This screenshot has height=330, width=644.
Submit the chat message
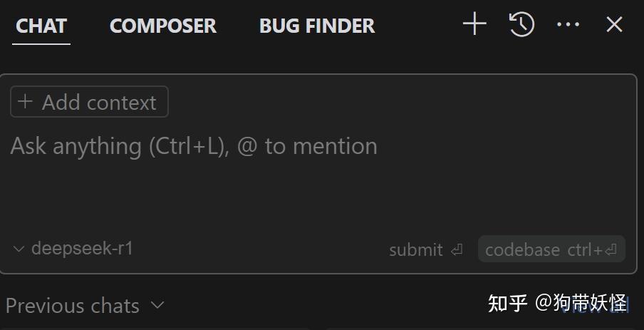pos(425,250)
